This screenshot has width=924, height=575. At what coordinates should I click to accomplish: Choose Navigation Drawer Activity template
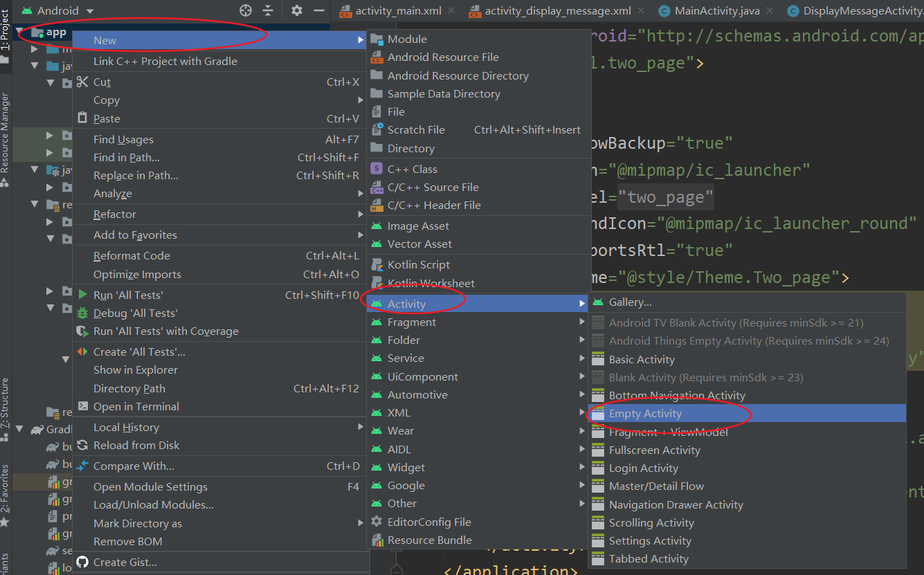point(748,504)
